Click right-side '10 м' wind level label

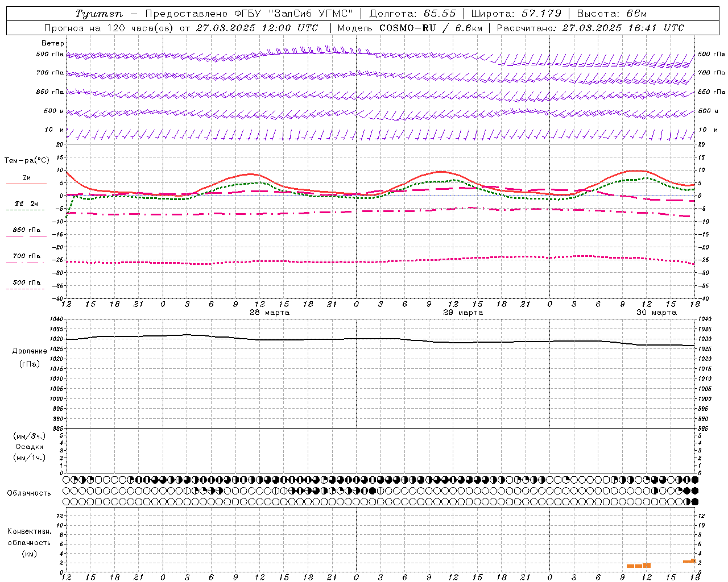(x=708, y=130)
